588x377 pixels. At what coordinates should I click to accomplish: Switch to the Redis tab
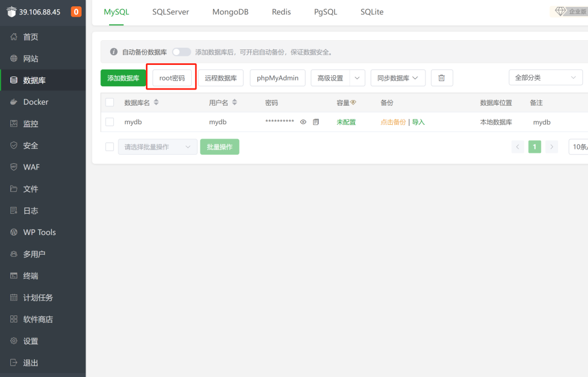[x=281, y=12]
